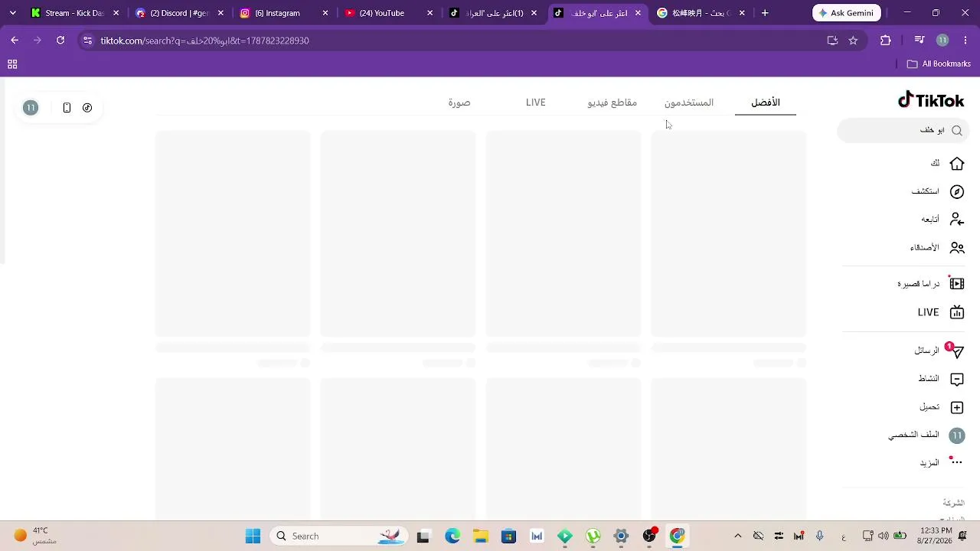The height and width of the screenshot is (551, 980).
Task: Click the first loading video placeholder thumbnail
Action: click(x=728, y=233)
